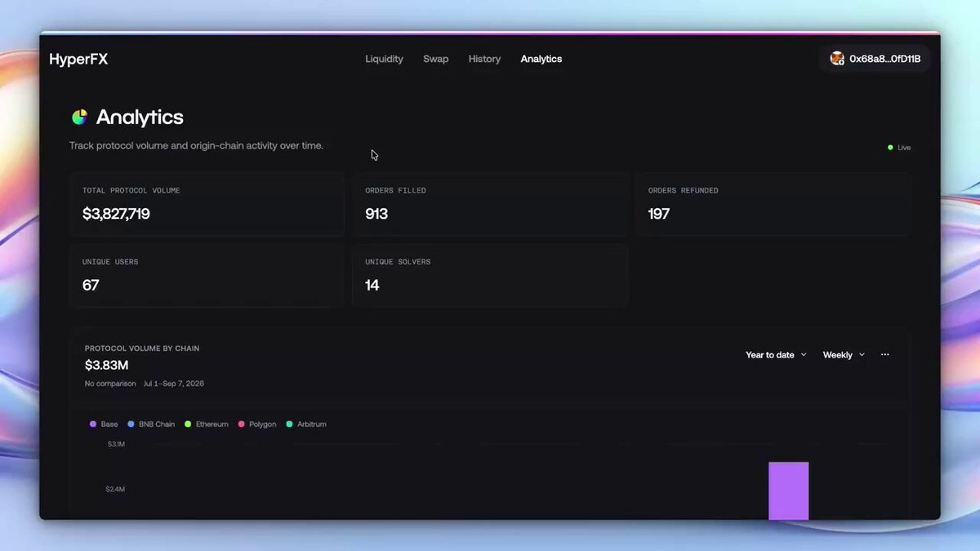Image resolution: width=980 pixels, height=551 pixels.
Task: Open the History tab
Action: click(x=484, y=59)
